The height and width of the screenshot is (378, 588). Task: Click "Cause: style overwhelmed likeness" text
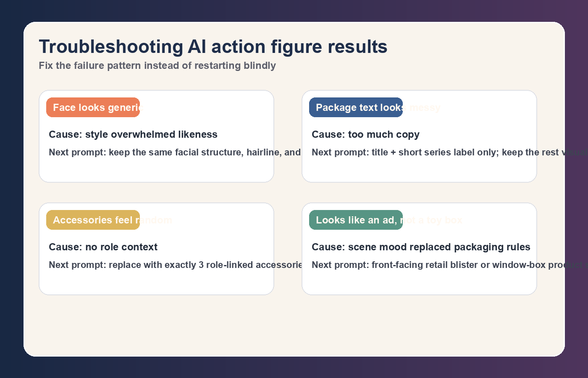[x=133, y=134]
